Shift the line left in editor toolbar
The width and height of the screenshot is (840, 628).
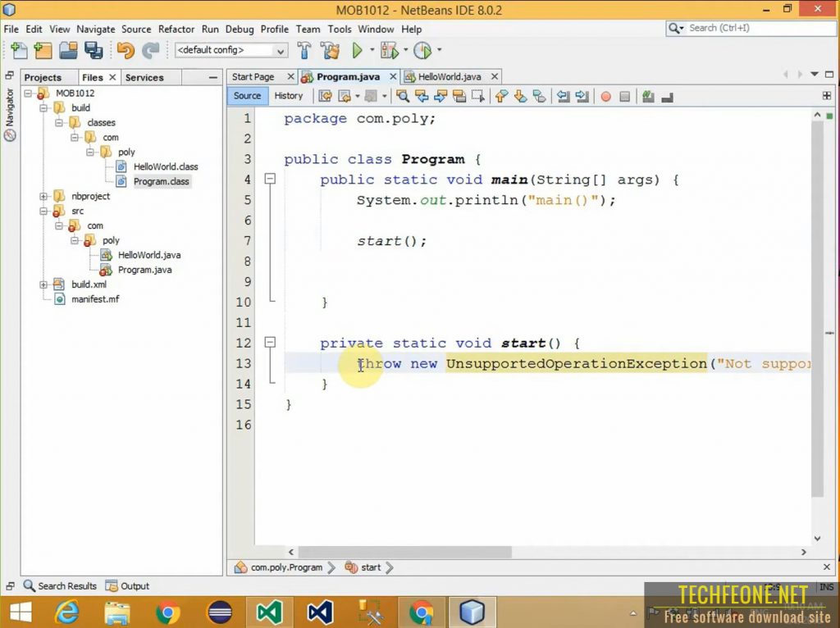click(x=563, y=97)
